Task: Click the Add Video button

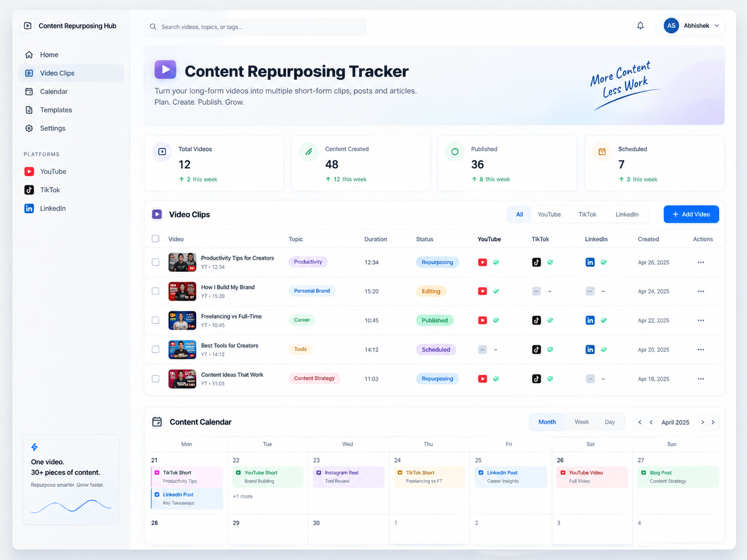Action: (691, 215)
